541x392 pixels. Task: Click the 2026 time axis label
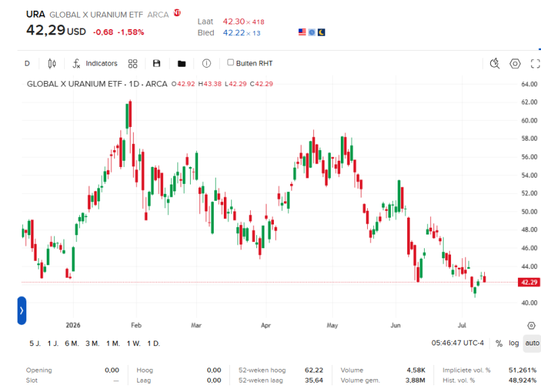click(x=73, y=325)
